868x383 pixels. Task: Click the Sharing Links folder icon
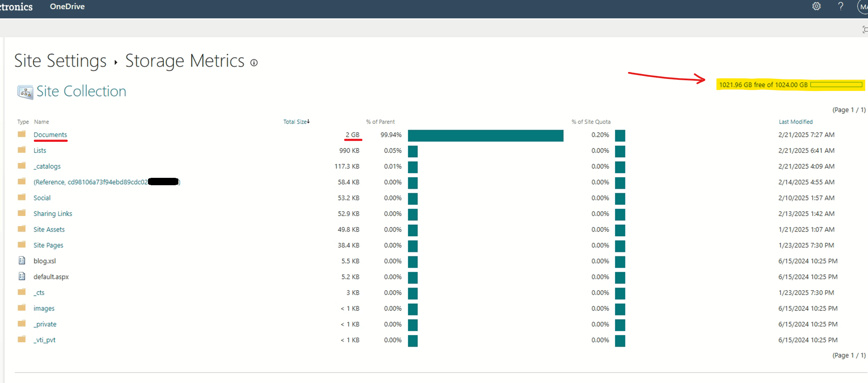click(x=22, y=213)
